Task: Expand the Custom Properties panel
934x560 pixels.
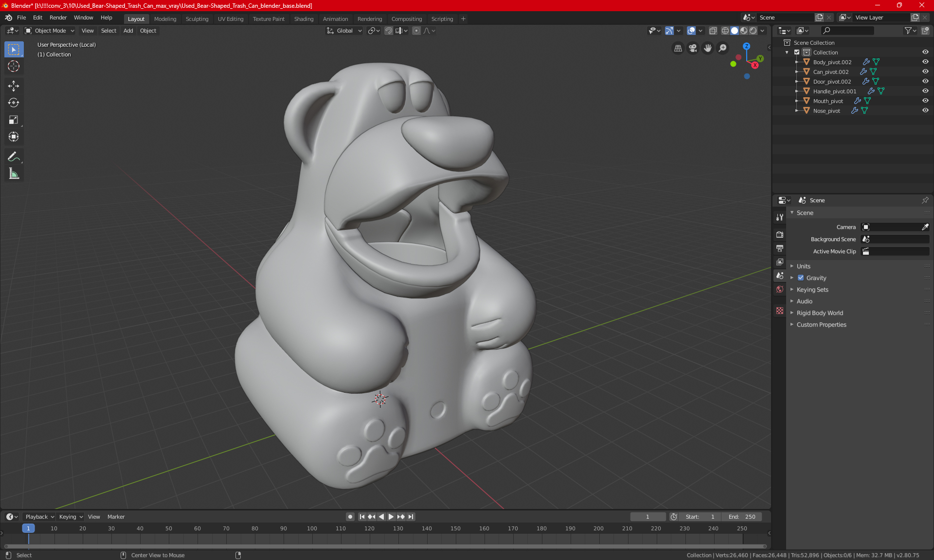Action: [x=821, y=325]
